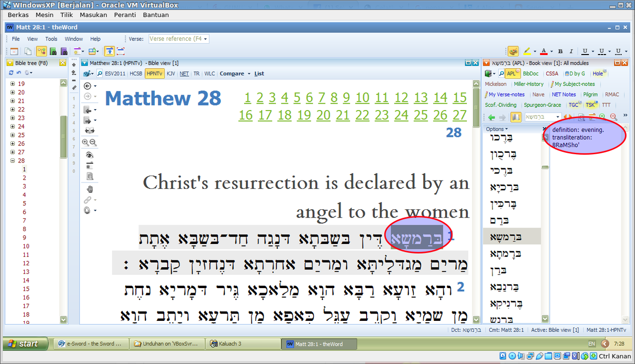The height and width of the screenshot is (364, 635).
Task: Collapse chapter 28 in Bible tree
Action: 12,161
